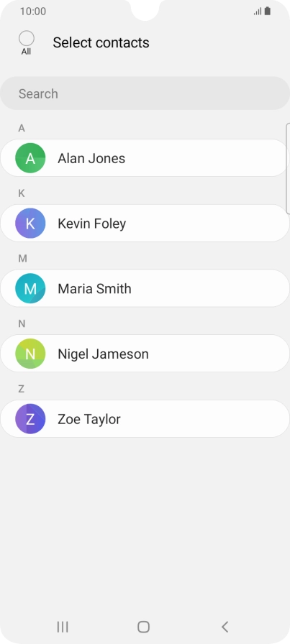Open recent apps navigation button

pos(63,627)
